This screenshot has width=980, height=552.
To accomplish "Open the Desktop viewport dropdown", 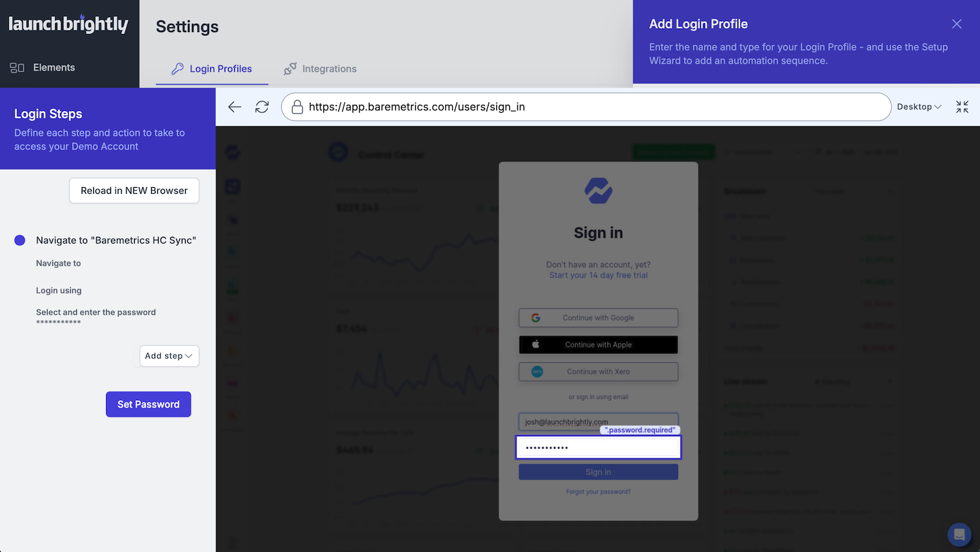I will [918, 107].
